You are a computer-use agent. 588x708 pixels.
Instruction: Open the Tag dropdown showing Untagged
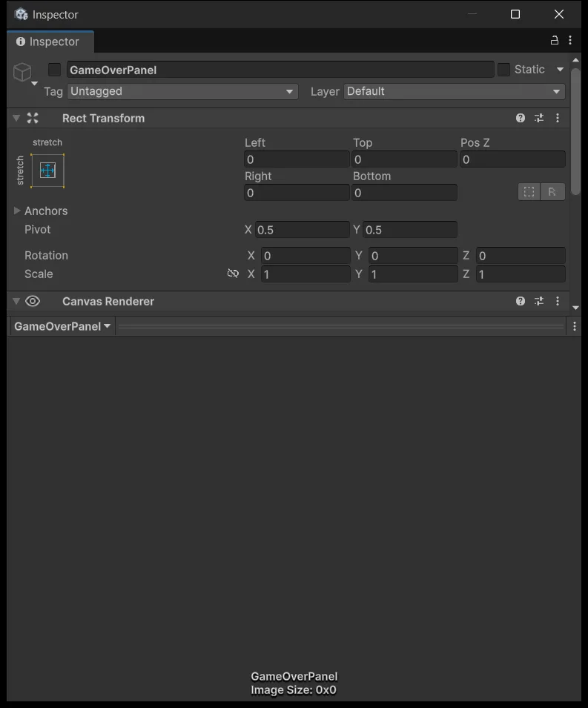pos(182,91)
